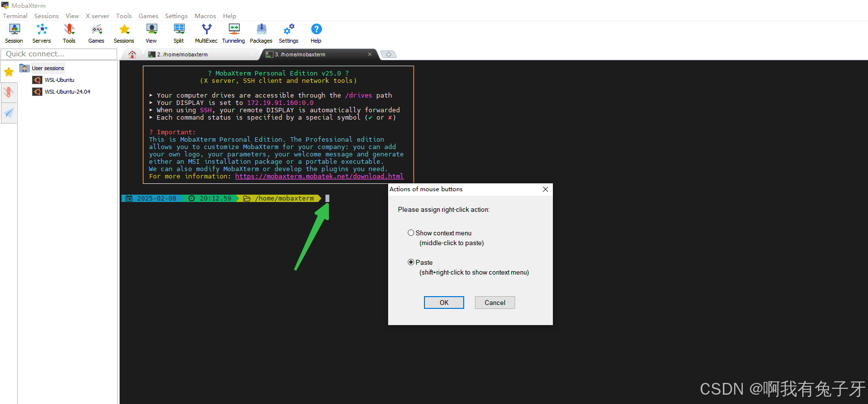
Task: Open the Tools menu in menu bar
Action: click(124, 16)
